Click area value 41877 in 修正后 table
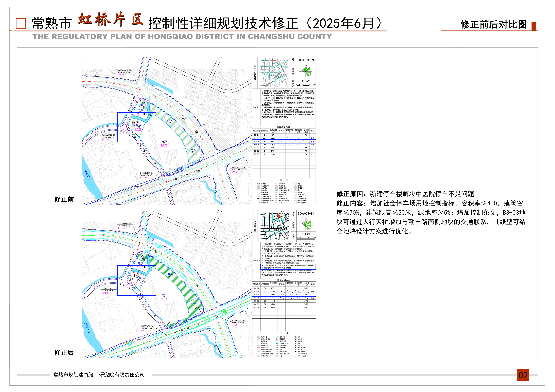The image size is (555, 392). pyautogui.click(x=273, y=298)
